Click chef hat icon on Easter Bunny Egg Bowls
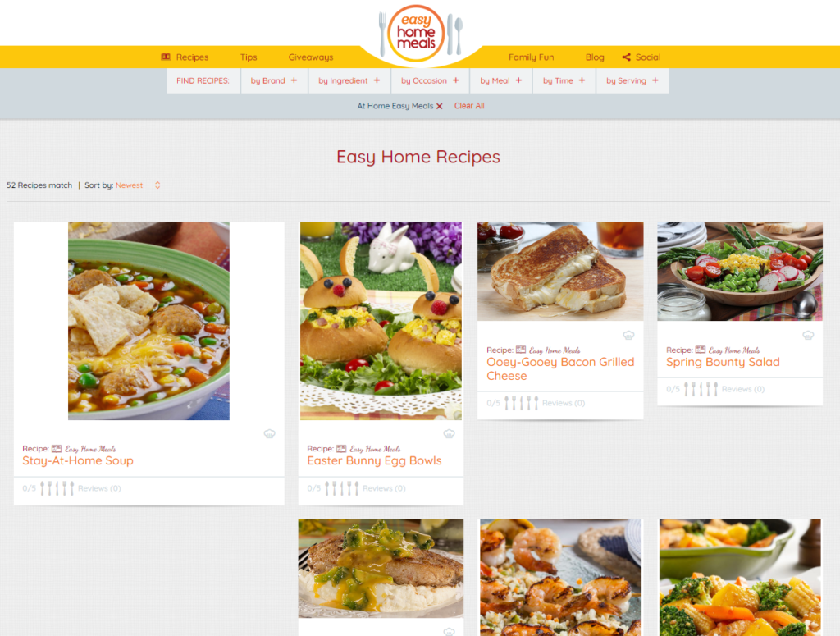The width and height of the screenshot is (840, 636). [x=449, y=433]
